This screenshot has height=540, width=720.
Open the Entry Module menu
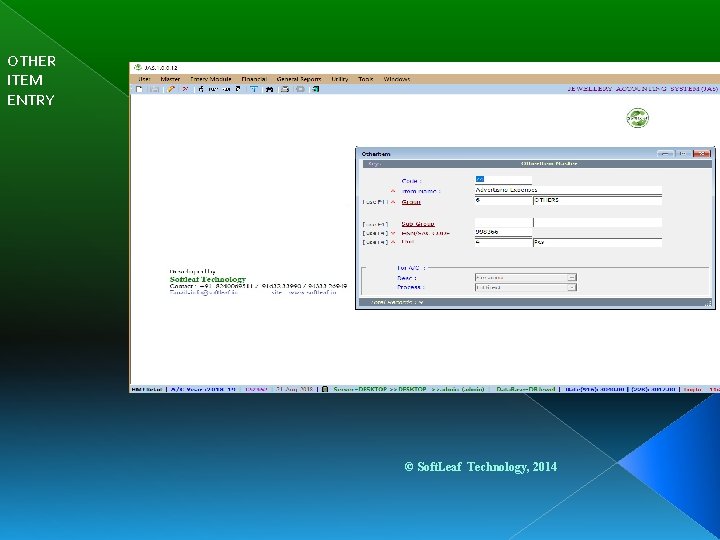point(211,79)
